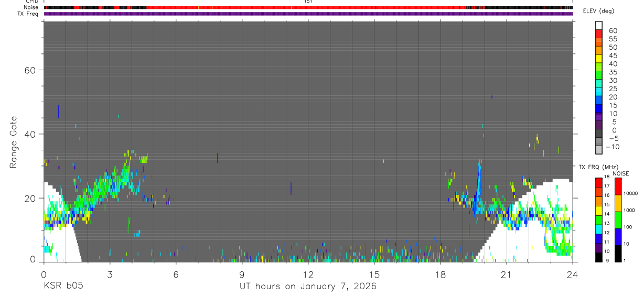Image resolution: width=644 pixels, height=297 pixels.
Task: Click the NOISE scale label 1
Action: click(625, 261)
